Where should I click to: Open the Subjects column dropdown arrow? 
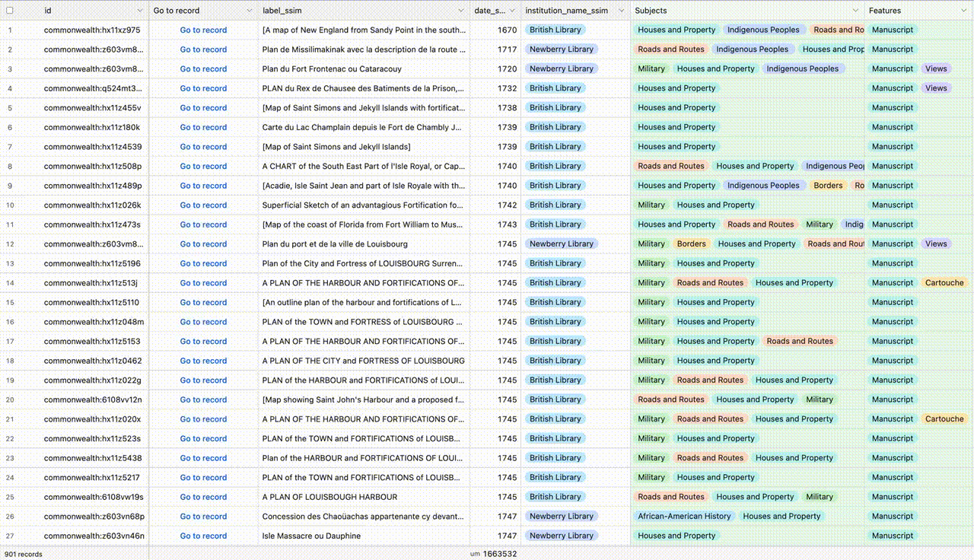pos(856,11)
